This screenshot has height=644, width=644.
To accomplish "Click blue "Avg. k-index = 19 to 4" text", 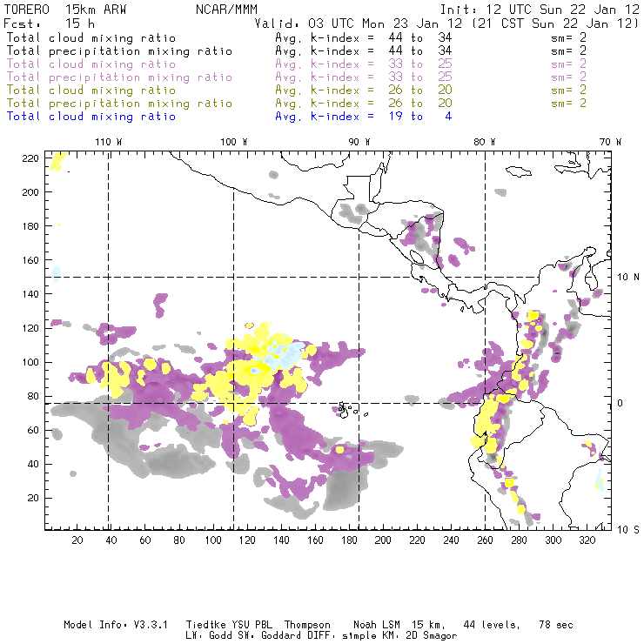I will coord(364,117).
